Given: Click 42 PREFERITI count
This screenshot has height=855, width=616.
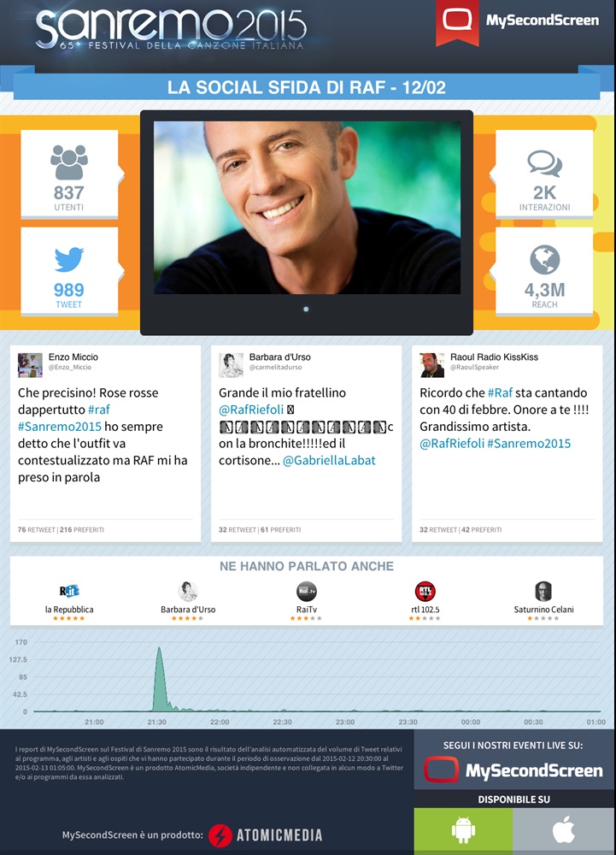Looking at the screenshot, I should [482, 529].
